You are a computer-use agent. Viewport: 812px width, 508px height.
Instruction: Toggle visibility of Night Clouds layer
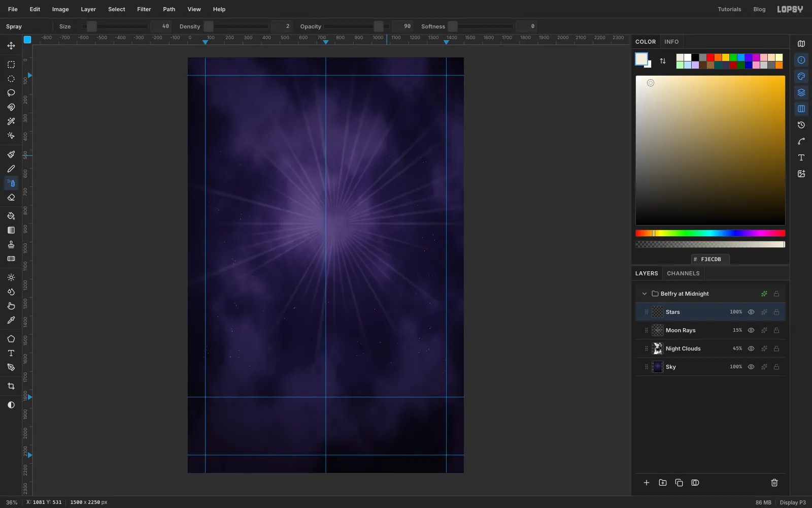pyautogui.click(x=751, y=348)
